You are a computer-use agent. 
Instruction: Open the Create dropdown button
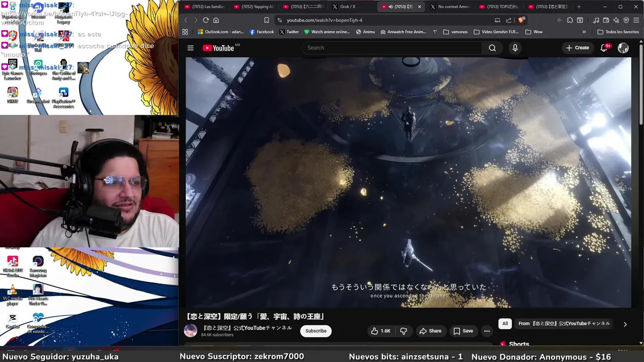(x=578, y=48)
